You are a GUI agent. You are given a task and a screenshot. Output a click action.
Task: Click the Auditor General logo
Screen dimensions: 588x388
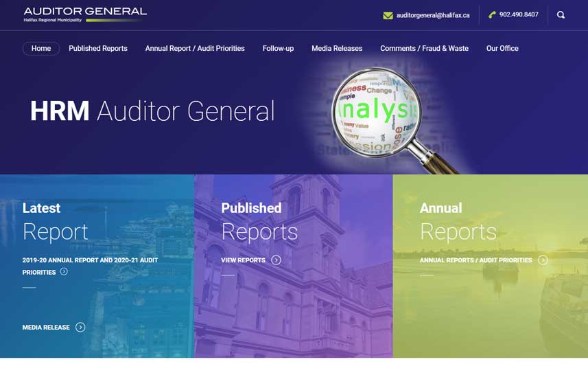pos(85,14)
